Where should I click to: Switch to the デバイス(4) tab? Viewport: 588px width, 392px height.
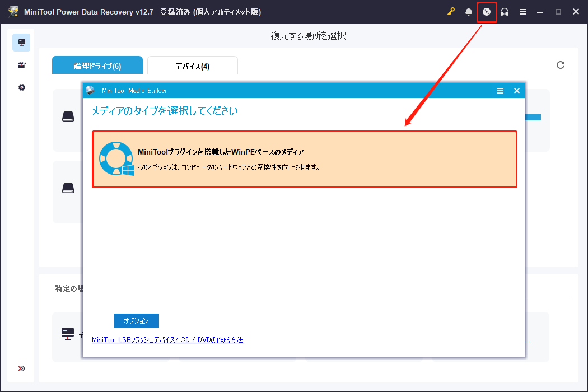(192, 65)
